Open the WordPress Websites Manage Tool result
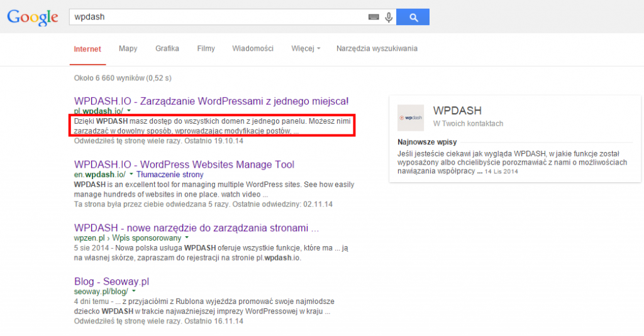 (x=184, y=165)
